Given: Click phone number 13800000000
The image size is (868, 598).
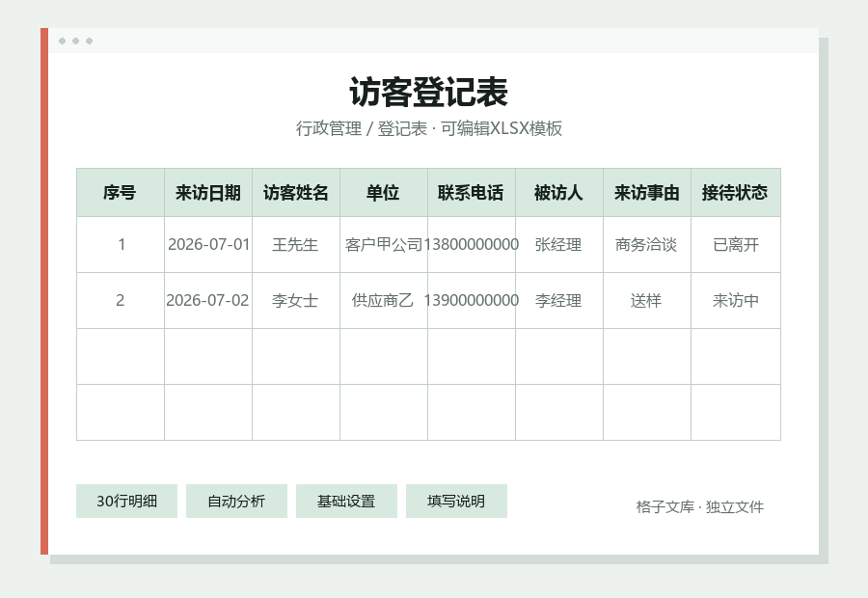Looking at the screenshot, I should point(471,244).
